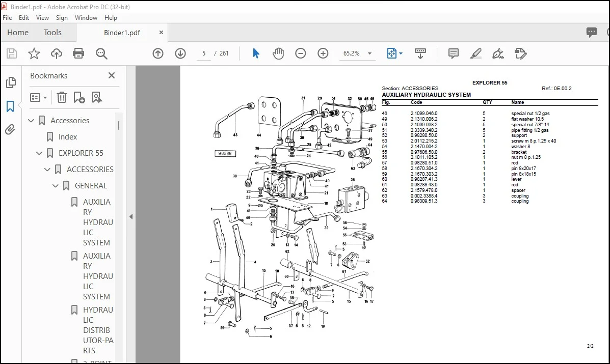Viewport: 610px width, 364px height.
Task: Select the arrow Selection tool
Action: coord(256,53)
